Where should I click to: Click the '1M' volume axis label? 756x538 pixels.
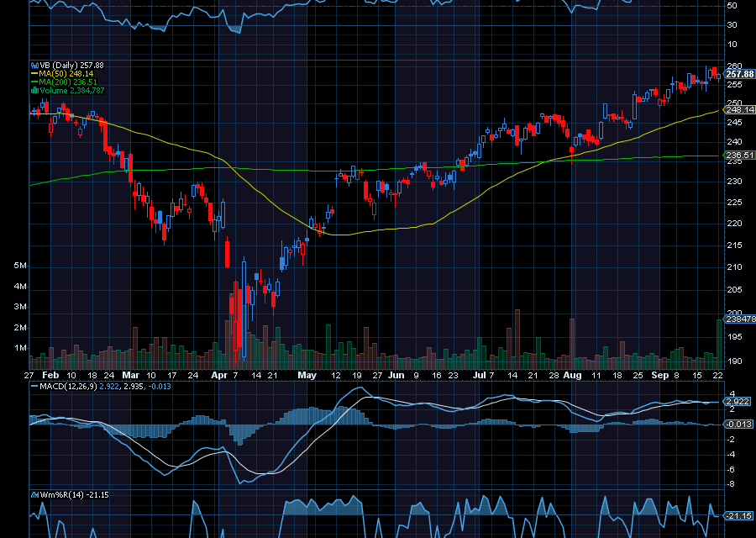(20, 348)
